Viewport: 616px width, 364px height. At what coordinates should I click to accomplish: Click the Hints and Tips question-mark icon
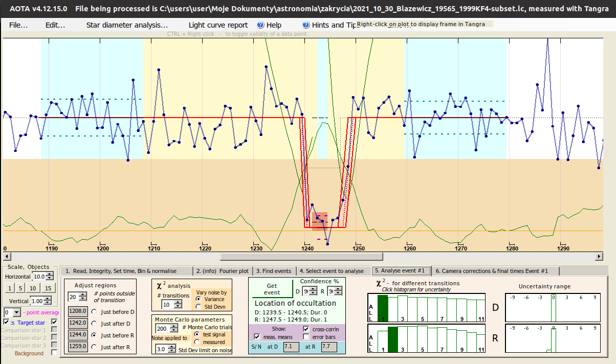pos(306,25)
